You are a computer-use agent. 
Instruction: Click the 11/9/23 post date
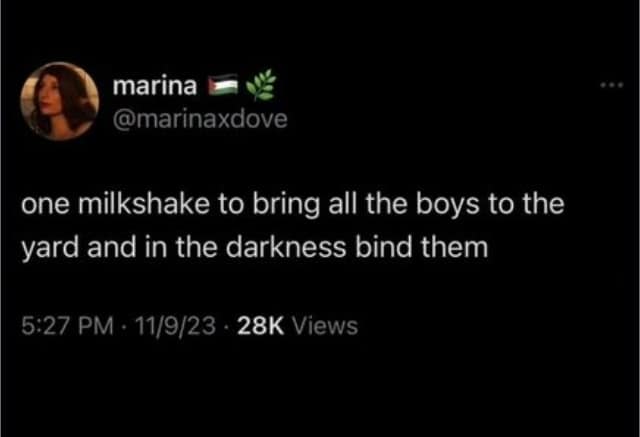click(x=175, y=326)
